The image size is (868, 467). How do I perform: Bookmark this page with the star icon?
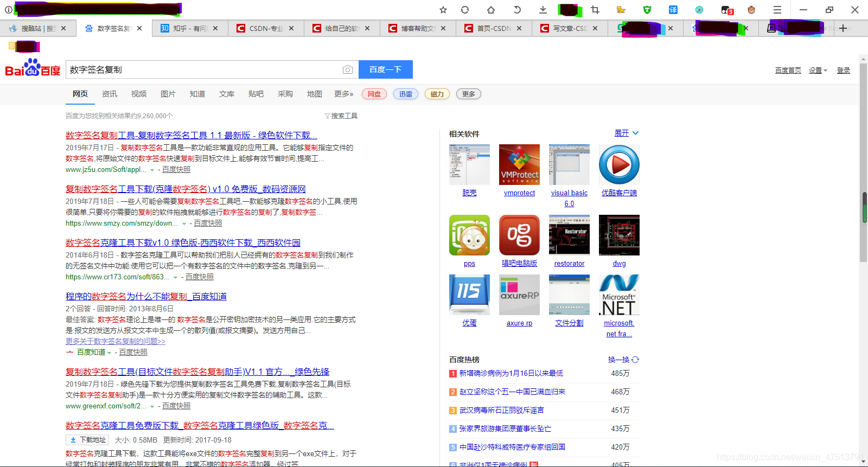point(443,10)
